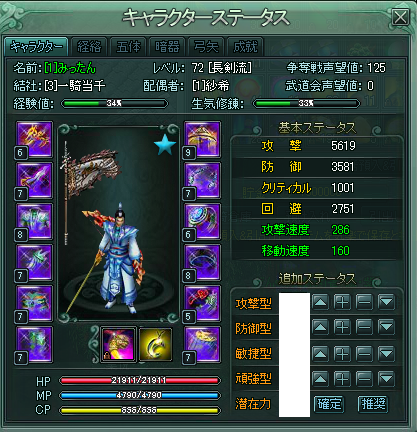Select the round jade amulet slot numbered 6
This screenshot has width=417, height=432.
tap(202, 222)
